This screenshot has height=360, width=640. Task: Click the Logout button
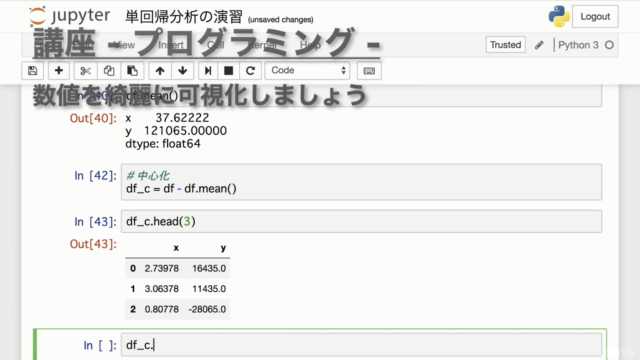pos(595,17)
